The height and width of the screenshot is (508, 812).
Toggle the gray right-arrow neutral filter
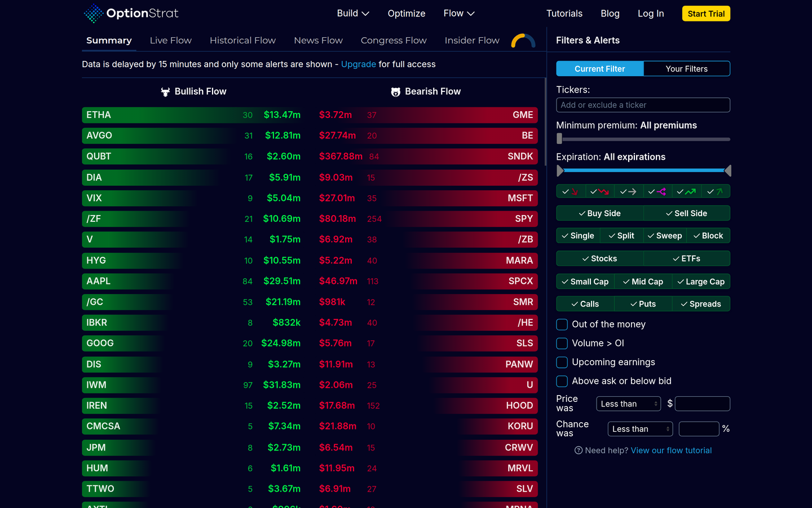point(629,191)
